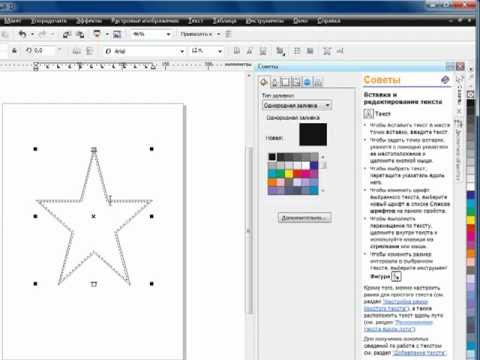Screen dimensions: 480x360
Task: Click the docker palette scroll-down arrow
Action: coord(323,191)
